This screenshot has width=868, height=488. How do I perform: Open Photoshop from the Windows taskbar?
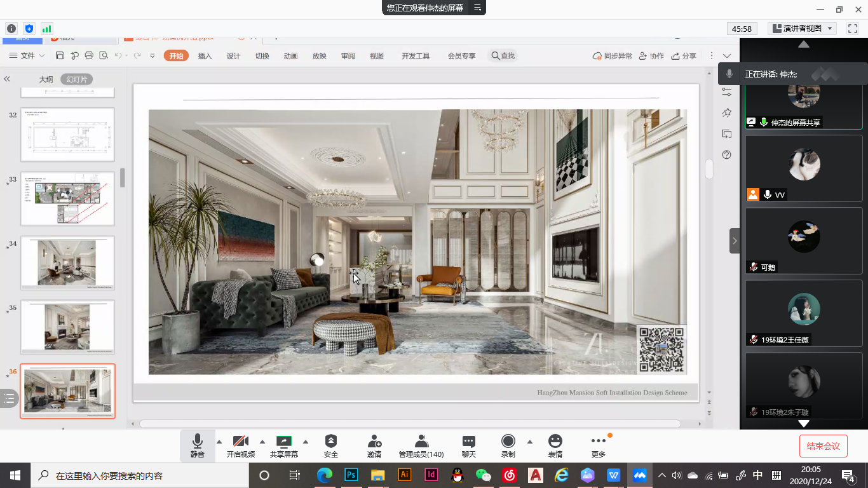pos(351,475)
